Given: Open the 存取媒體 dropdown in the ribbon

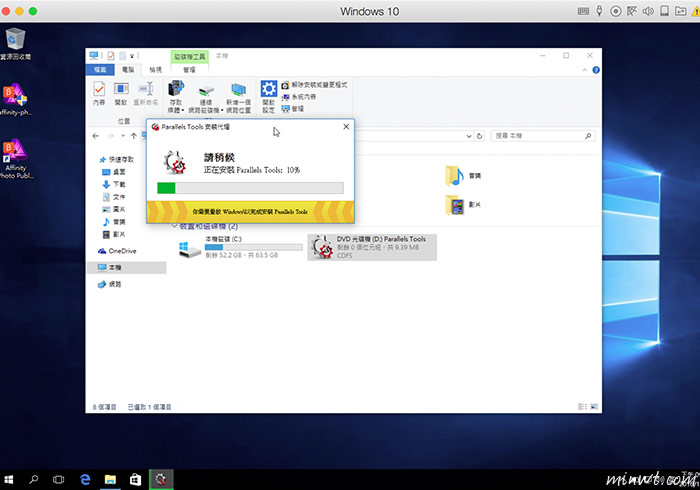Looking at the screenshot, I should [176, 98].
